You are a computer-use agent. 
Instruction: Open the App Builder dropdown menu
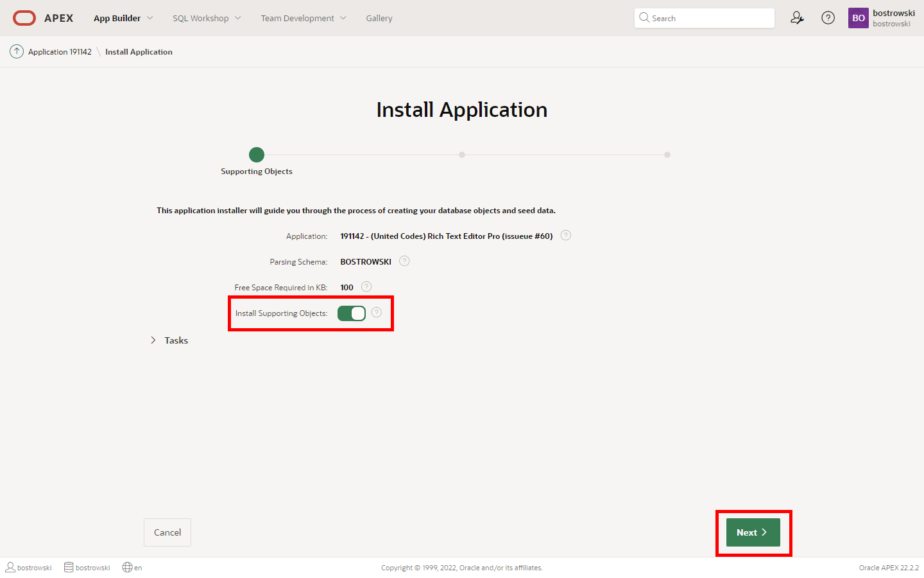point(123,18)
